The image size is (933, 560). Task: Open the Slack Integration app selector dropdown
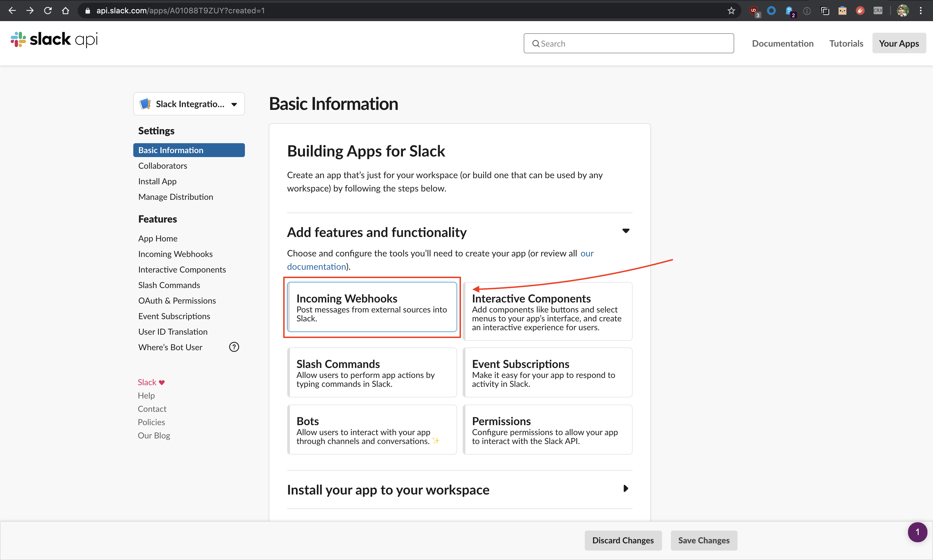(189, 104)
